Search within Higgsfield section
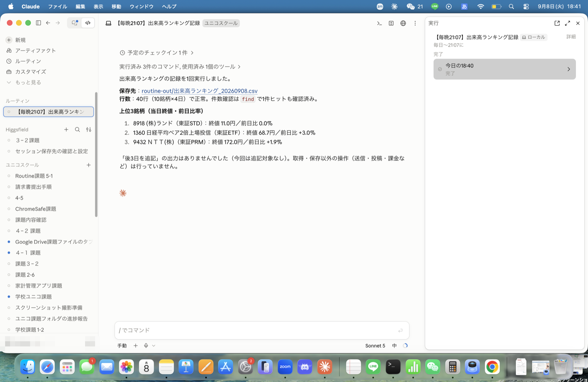 click(77, 130)
